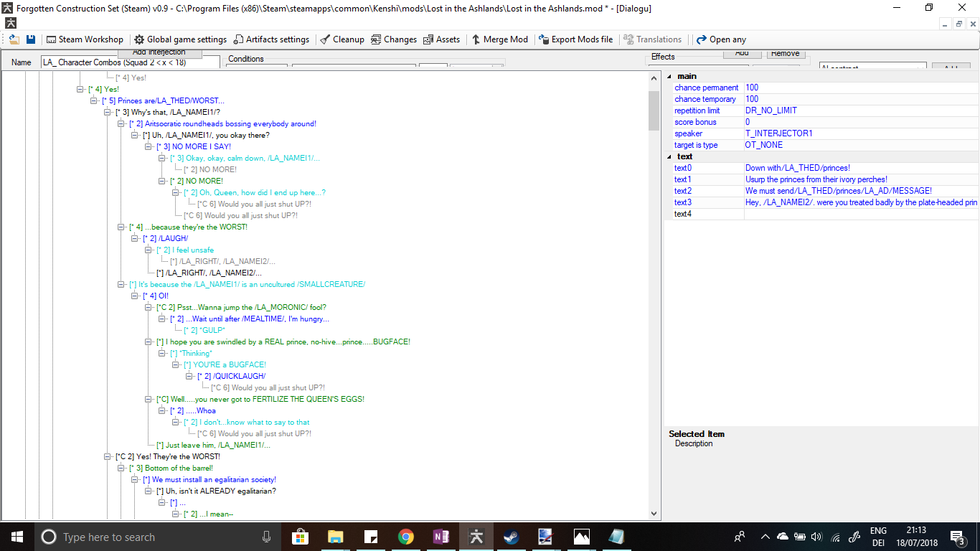The image size is (980, 551).
Task: Select 'Oh, Queen, how did I end up here...?'
Action: (255, 192)
